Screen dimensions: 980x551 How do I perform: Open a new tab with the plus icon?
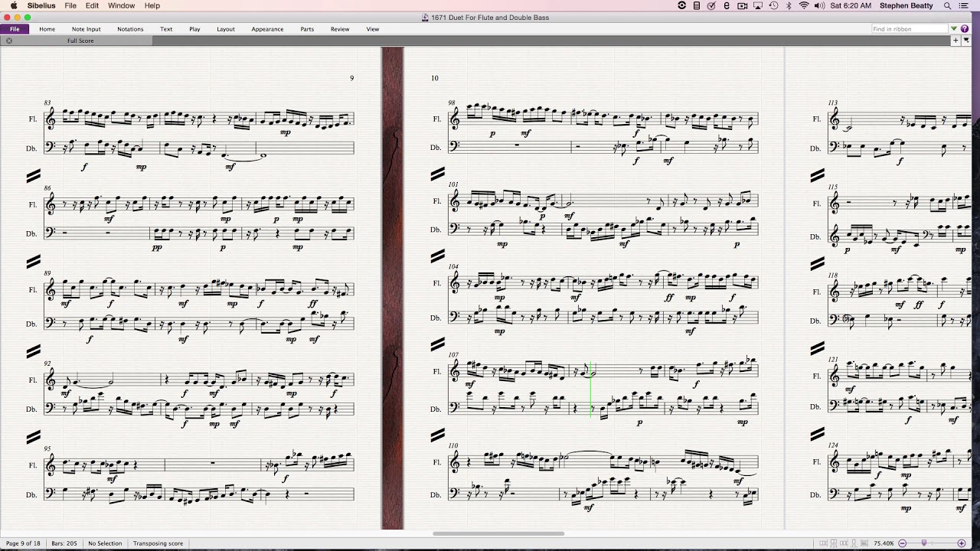pos(955,41)
